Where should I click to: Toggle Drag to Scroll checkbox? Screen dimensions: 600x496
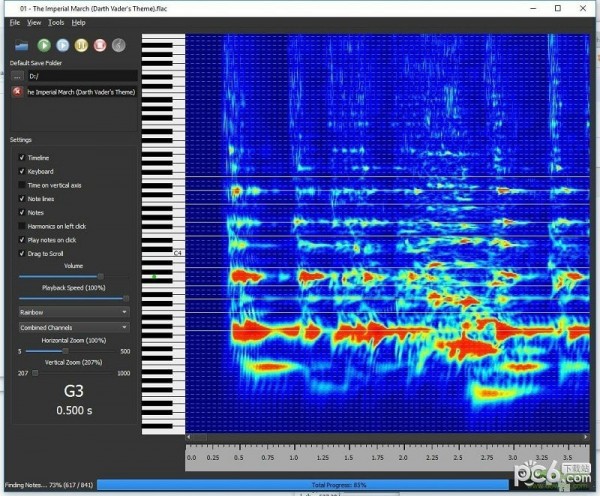coord(22,254)
